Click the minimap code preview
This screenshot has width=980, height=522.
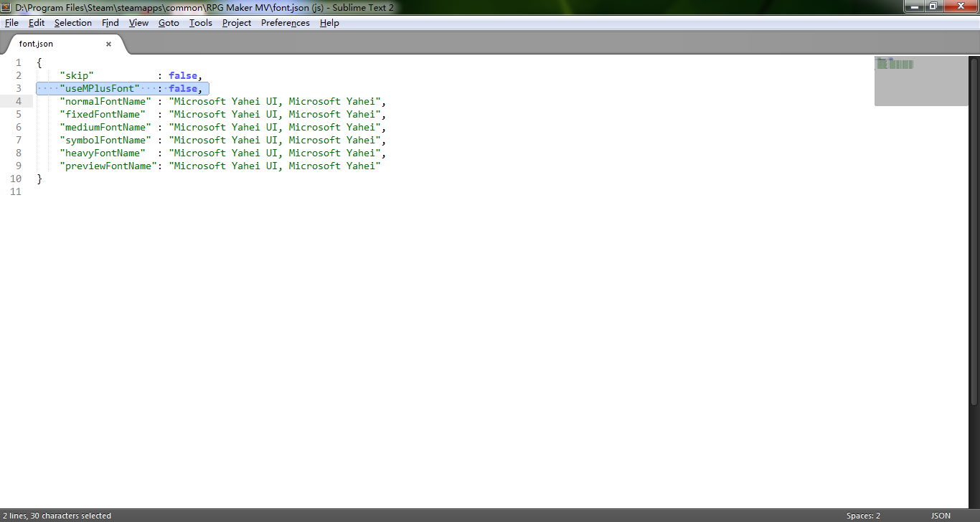[921, 80]
